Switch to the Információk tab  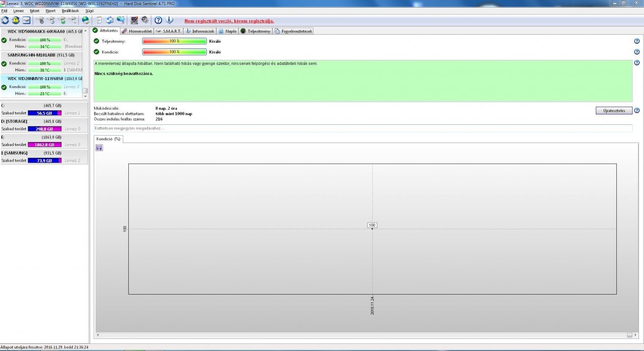(200, 31)
